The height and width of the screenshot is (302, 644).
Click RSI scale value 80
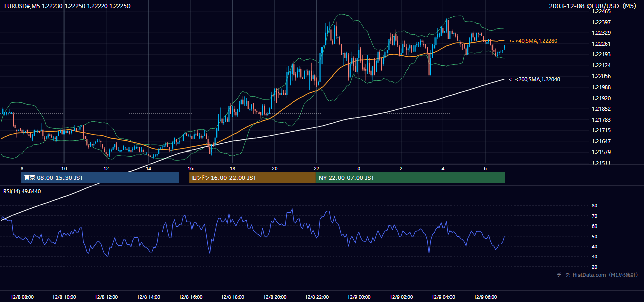tap(594, 206)
